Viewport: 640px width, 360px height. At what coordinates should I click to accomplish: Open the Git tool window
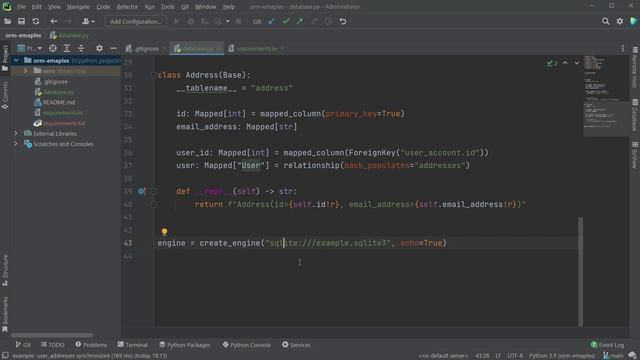click(x=23, y=345)
